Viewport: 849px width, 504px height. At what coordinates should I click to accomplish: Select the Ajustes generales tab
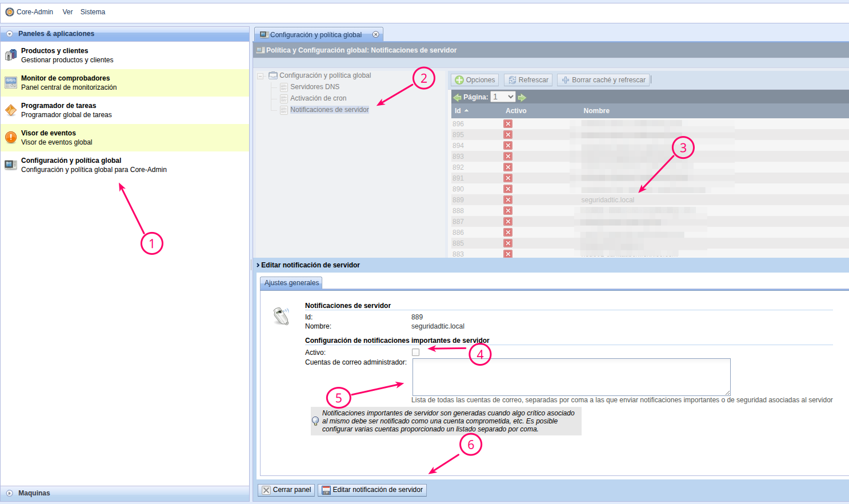click(291, 283)
